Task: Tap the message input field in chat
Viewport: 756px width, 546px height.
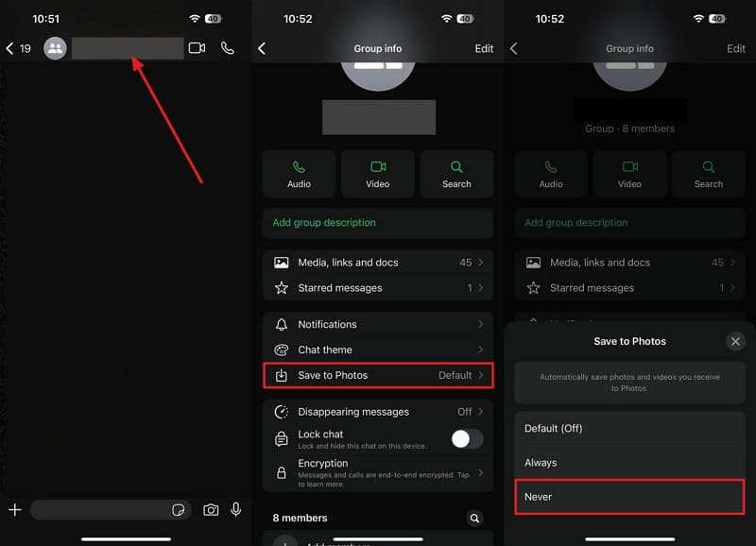Action: pyautogui.click(x=99, y=510)
